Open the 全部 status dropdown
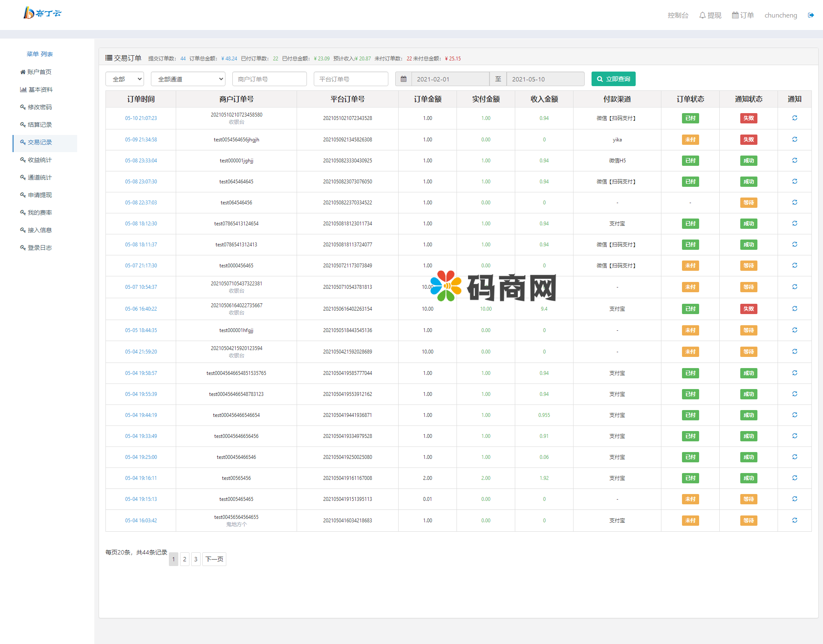The image size is (823, 644). click(x=125, y=79)
